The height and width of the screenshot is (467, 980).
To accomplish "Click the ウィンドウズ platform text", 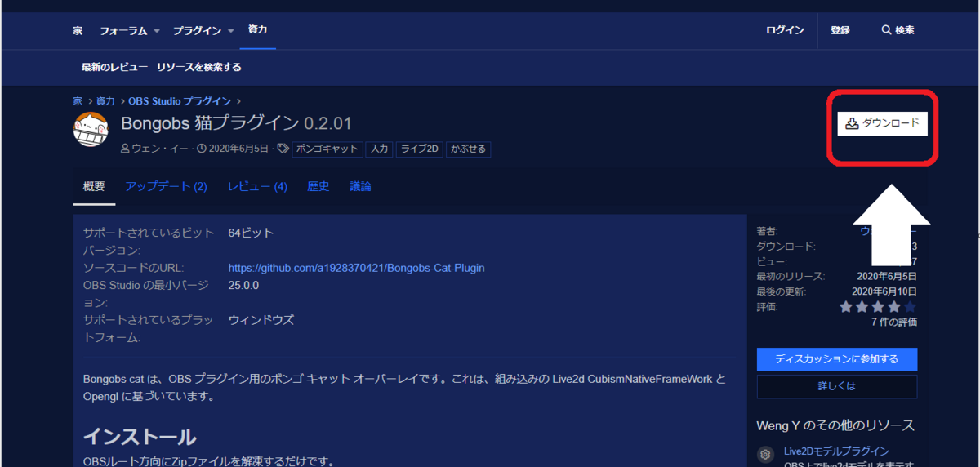I will pyautogui.click(x=261, y=320).
